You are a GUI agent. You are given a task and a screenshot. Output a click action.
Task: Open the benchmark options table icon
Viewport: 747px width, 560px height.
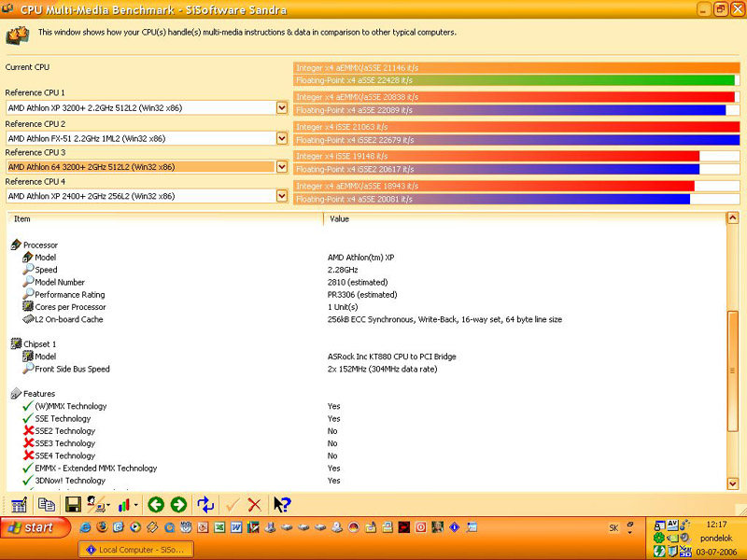(x=19, y=505)
